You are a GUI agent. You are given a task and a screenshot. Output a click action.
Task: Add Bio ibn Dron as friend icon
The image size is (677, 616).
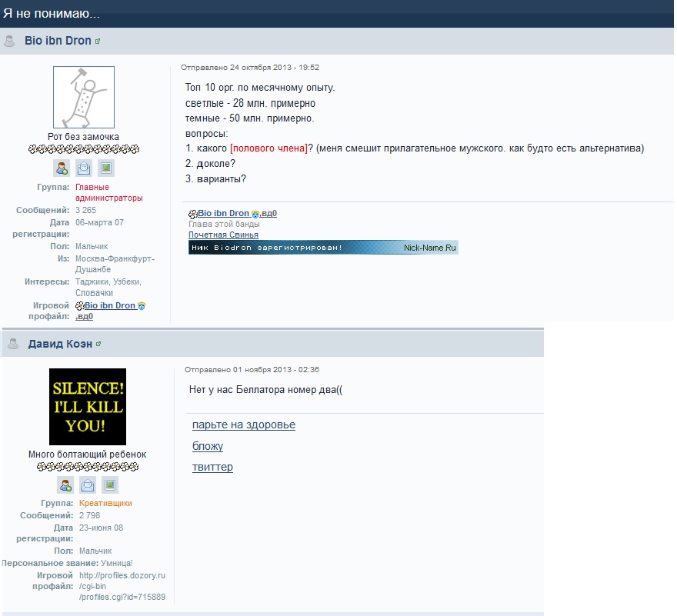[62, 168]
